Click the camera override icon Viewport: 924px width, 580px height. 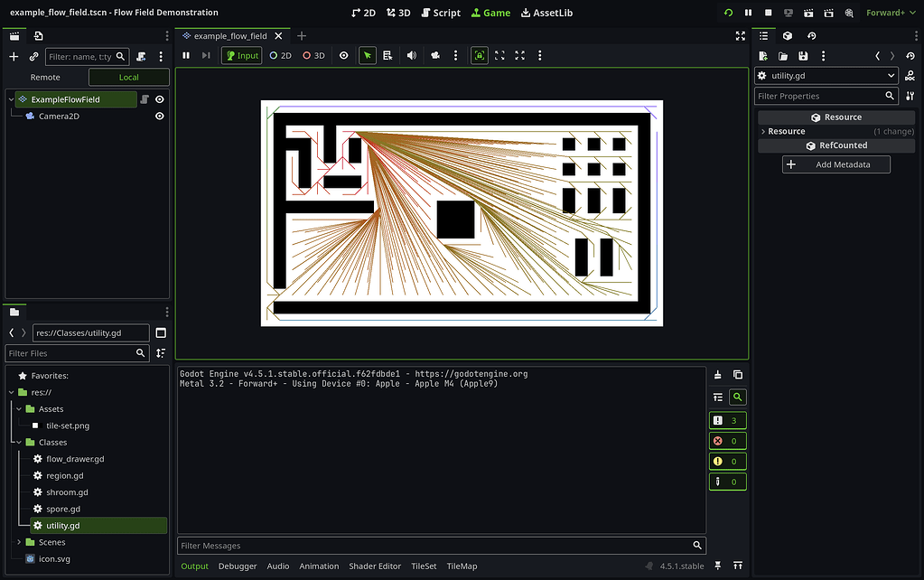click(435, 55)
